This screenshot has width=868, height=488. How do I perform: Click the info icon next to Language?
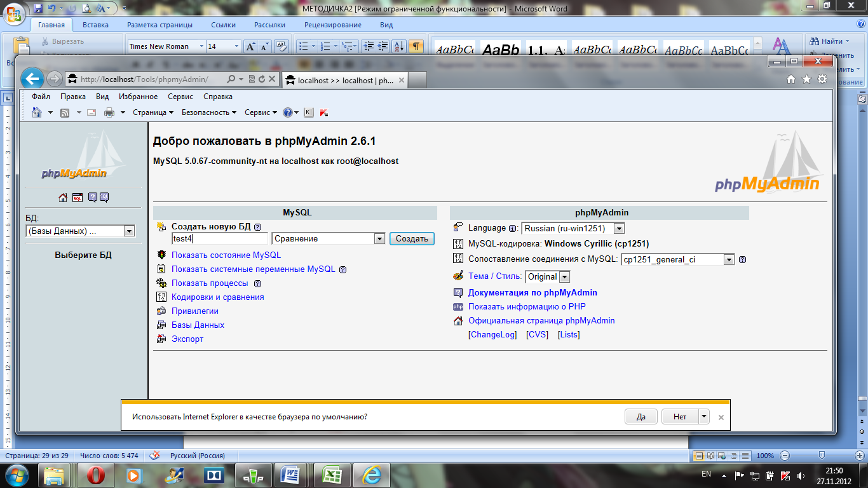[512, 228]
